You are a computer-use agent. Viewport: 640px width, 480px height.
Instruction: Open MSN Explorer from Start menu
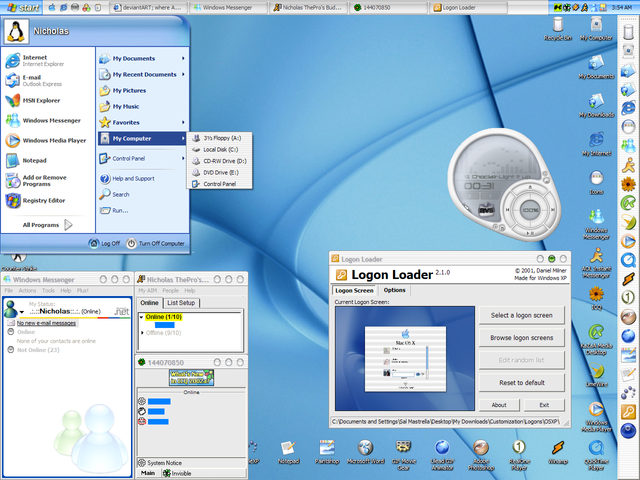pyautogui.click(x=40, y=100)
